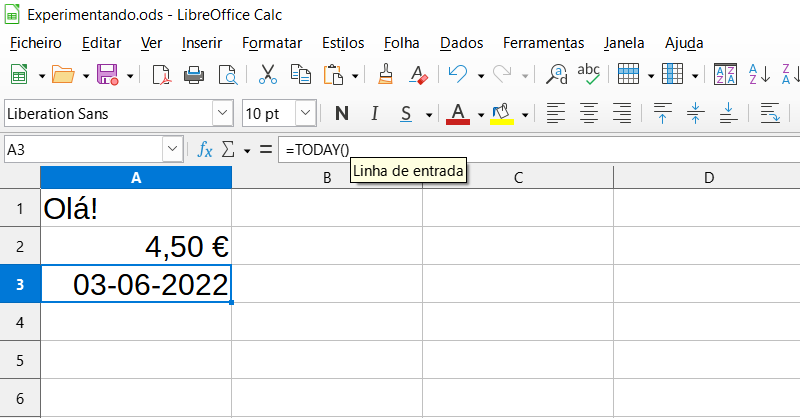Toggle italic I button
Screen dimensions: 800x418
tap(374, 113)
